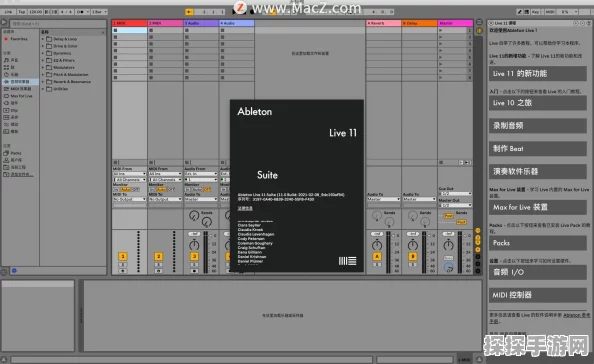594x364 pixels.
Task: Set Monitor to Off on track 3 Audio
Action: (207, 189)
